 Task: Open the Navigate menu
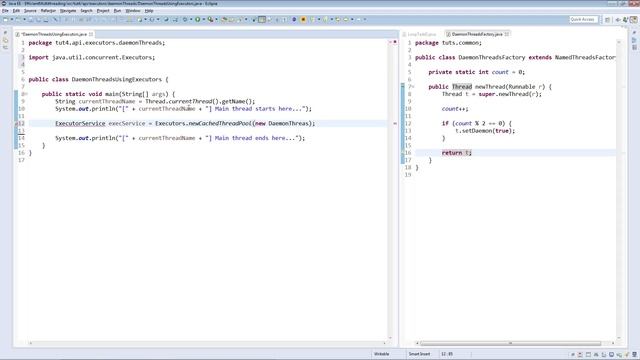[x=68, y=11]
